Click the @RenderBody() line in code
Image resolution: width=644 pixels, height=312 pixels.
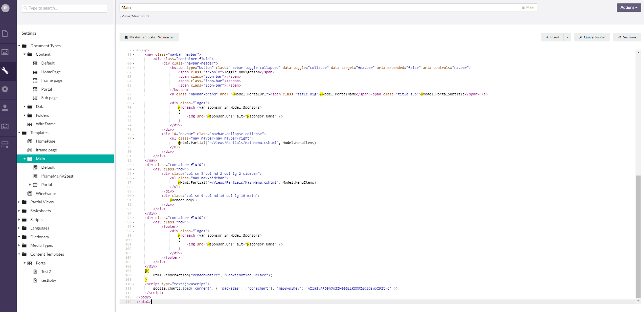pos(183,200)
